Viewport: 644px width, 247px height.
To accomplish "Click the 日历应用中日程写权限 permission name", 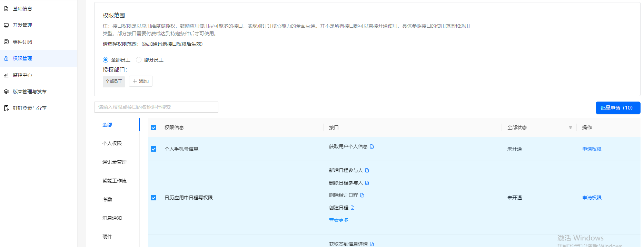I will 189,198.
